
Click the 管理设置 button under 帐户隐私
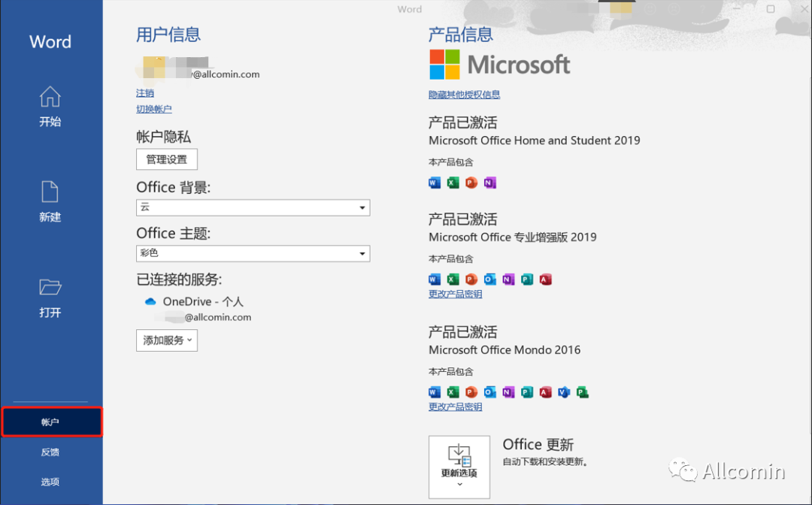[x=166, y=159]
